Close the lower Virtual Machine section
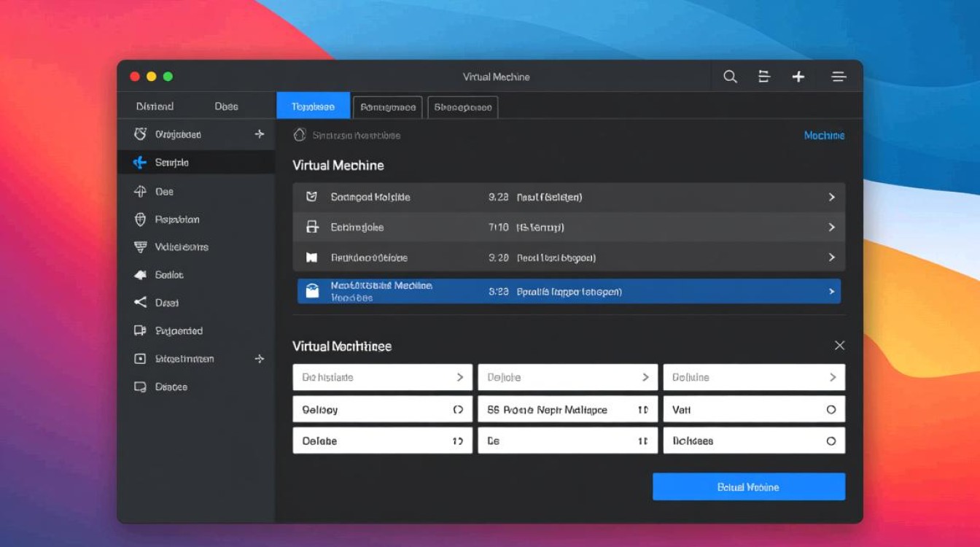 [839, 346]
